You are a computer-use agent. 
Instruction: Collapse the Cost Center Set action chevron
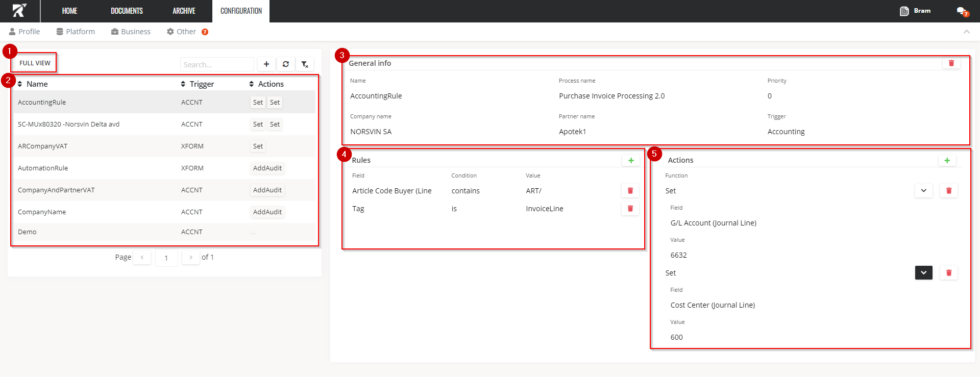(x=923, y=273)
